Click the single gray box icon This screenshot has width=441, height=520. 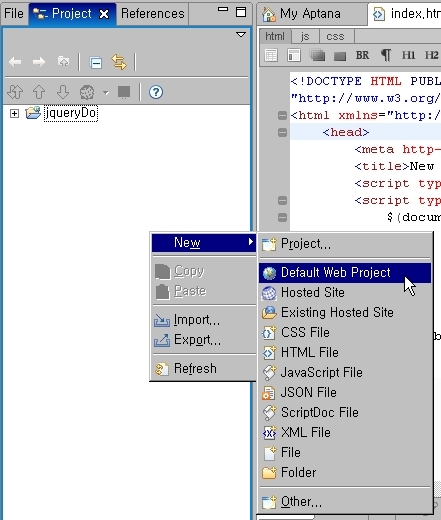tap(340, 56)
